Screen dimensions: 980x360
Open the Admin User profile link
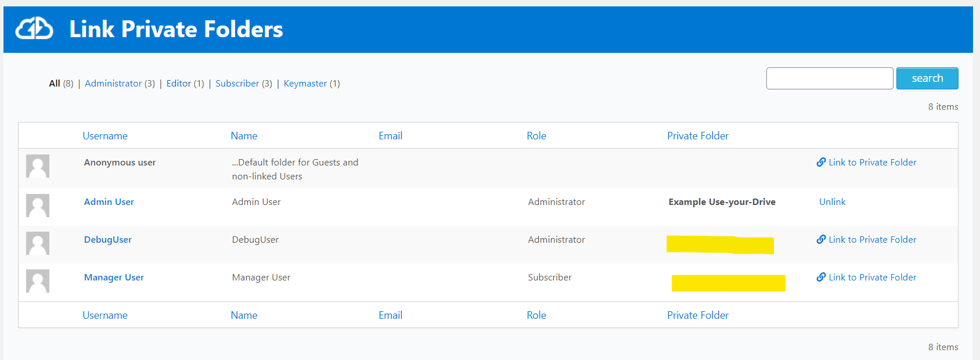(109, 202)
